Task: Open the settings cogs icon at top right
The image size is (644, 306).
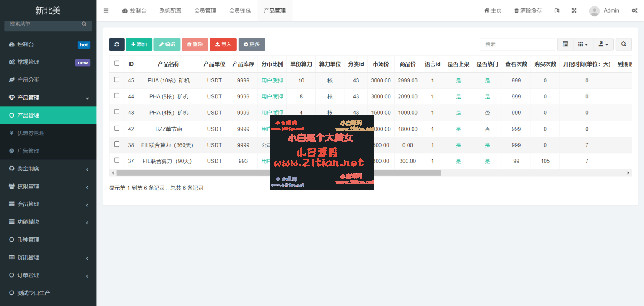Action: (634, 10)
